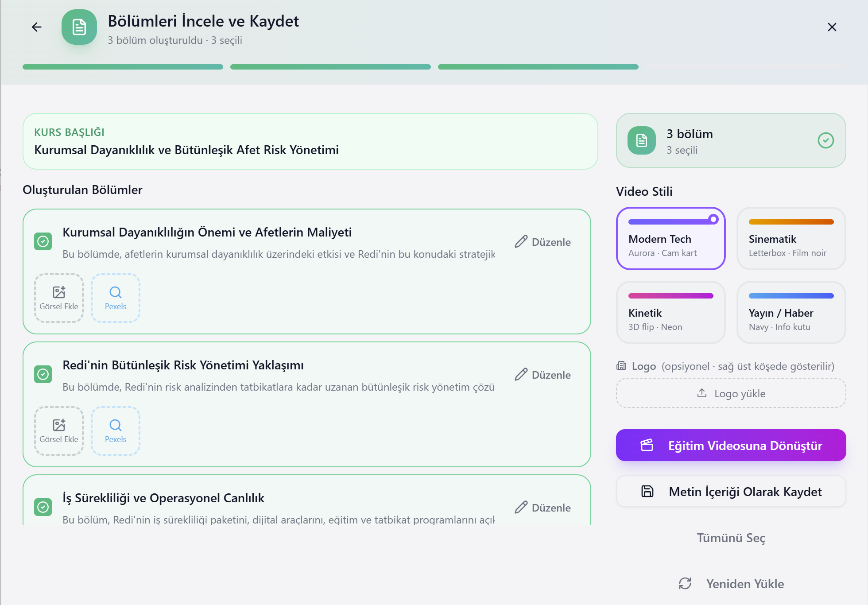The image size is (868, 605).
Task: Add image via Görsel Ekle in Redi'nin section
Action: [59, 431]
